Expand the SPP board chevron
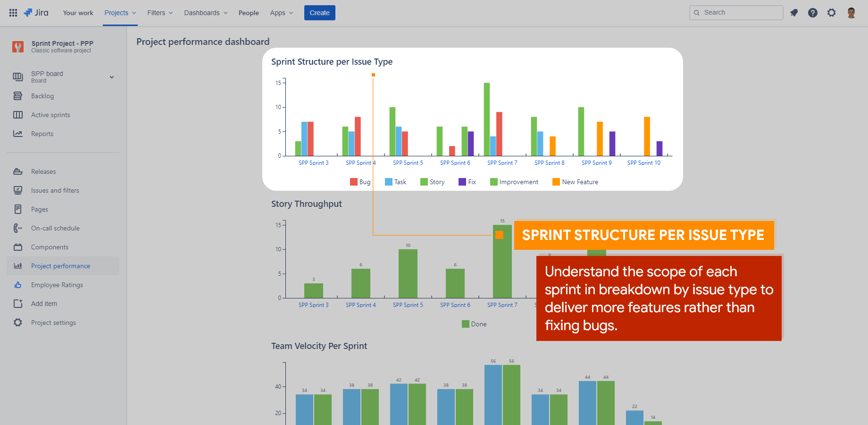Screen dimensions: 868x425 click(112, 77)
